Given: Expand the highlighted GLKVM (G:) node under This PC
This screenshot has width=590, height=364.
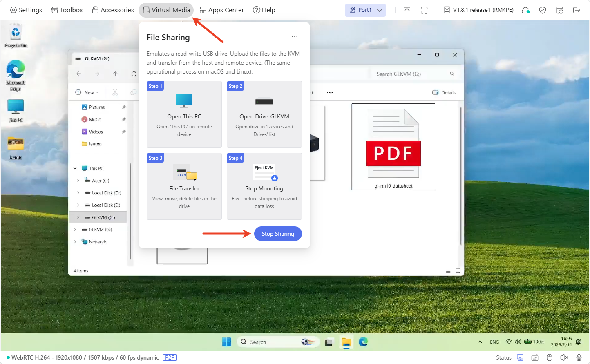Looking at the screenshot, I should coord(78,217).
